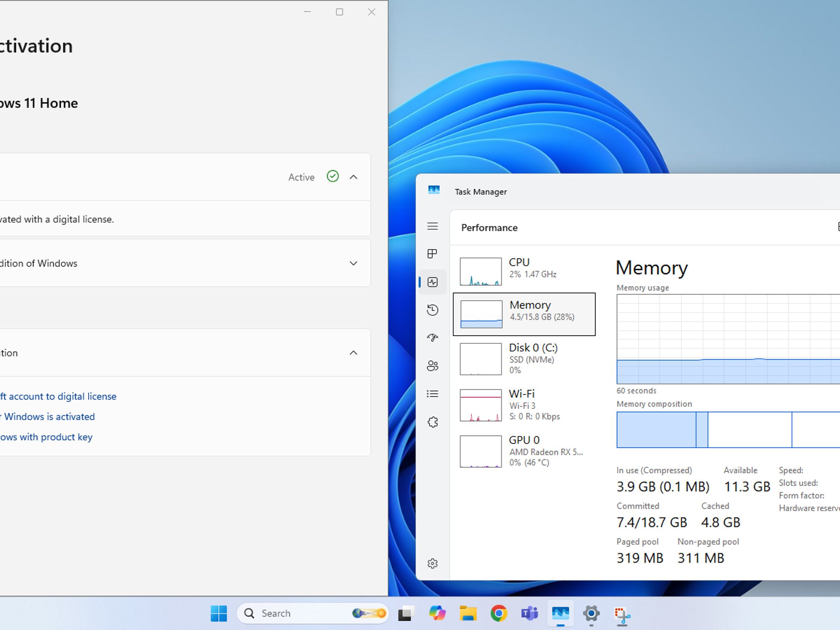Image resolution: width=840 pixels, height=630 pixels.
Task: Open the account to digital license link
Action: pyautogui.click(x=58, y=396)
